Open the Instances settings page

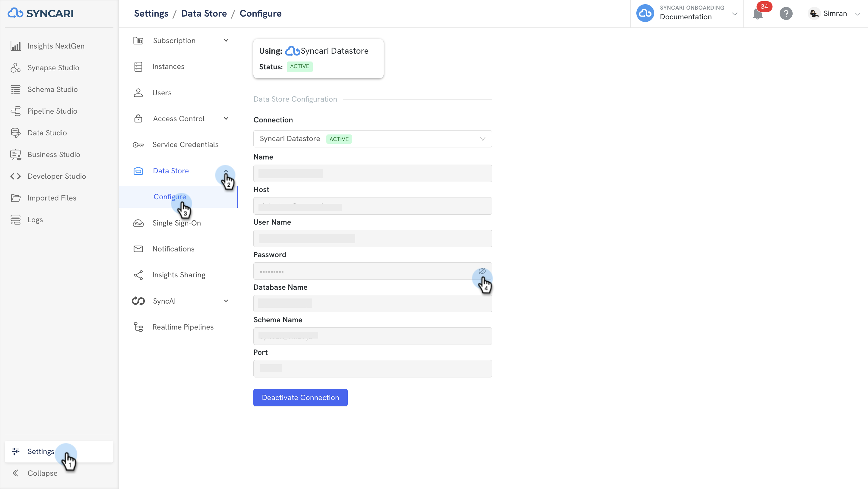pos(168,67)
